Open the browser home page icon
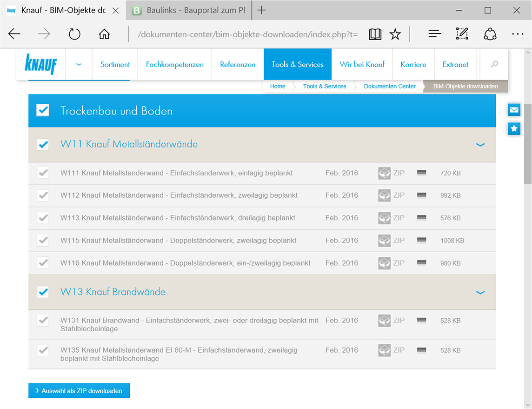 pyautogui.click(x=104, y=34)
